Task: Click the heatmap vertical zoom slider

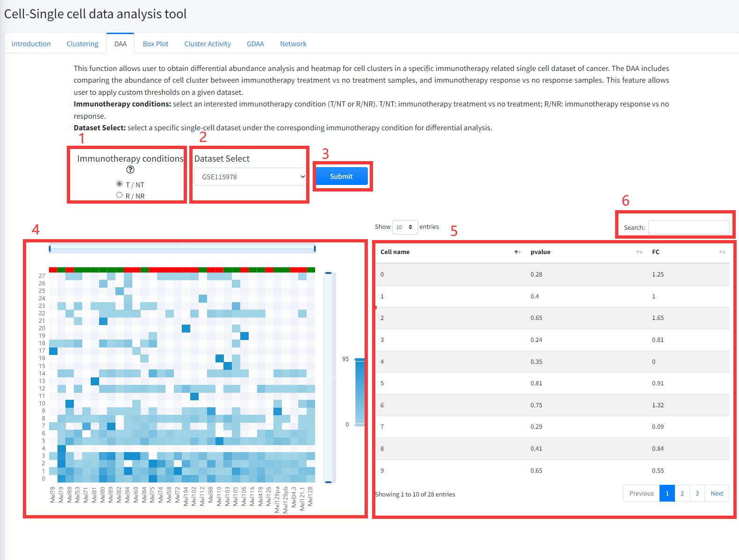Action: (x=328, y=377)
